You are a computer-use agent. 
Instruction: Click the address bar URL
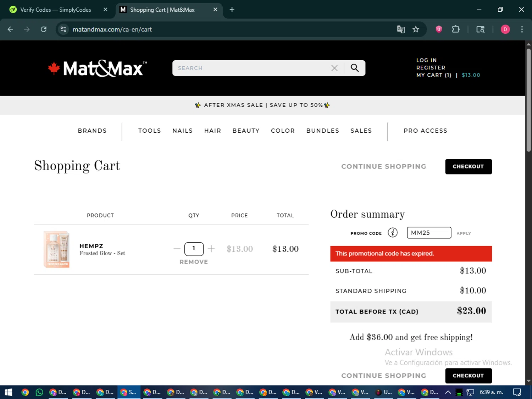pos(112,29)
